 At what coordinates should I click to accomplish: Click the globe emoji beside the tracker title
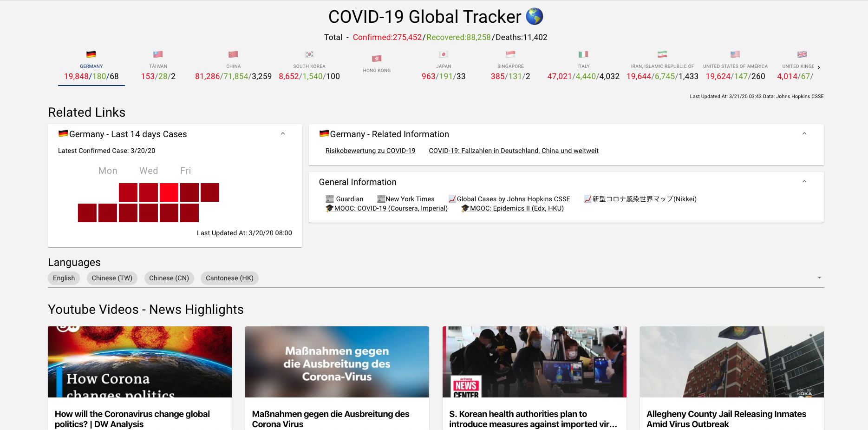tap(535, 16)
